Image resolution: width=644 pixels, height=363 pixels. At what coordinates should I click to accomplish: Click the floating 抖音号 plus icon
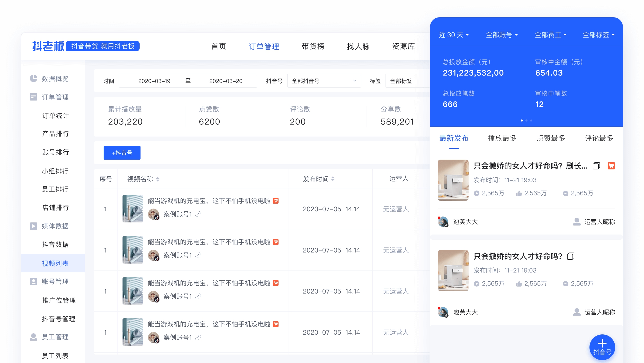coord(602,347)
